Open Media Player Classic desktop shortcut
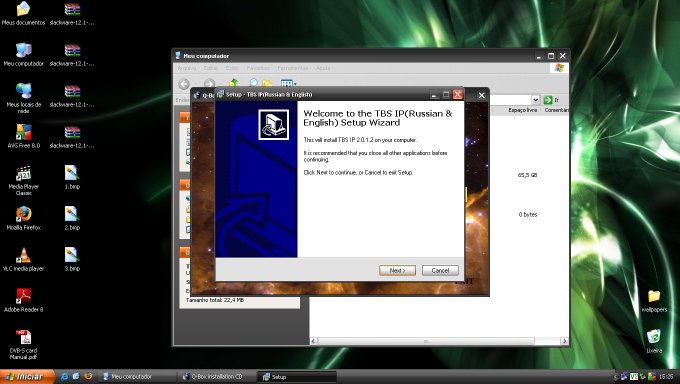Image resolution: width=680 pixels, height=384 pixels. click(x=23, y=180)
